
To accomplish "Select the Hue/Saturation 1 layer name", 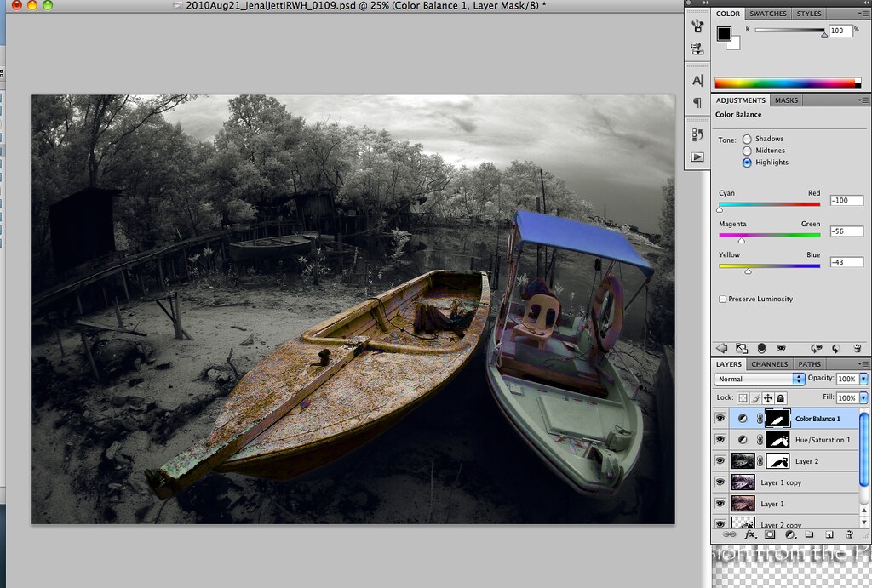I will [823, 440].
